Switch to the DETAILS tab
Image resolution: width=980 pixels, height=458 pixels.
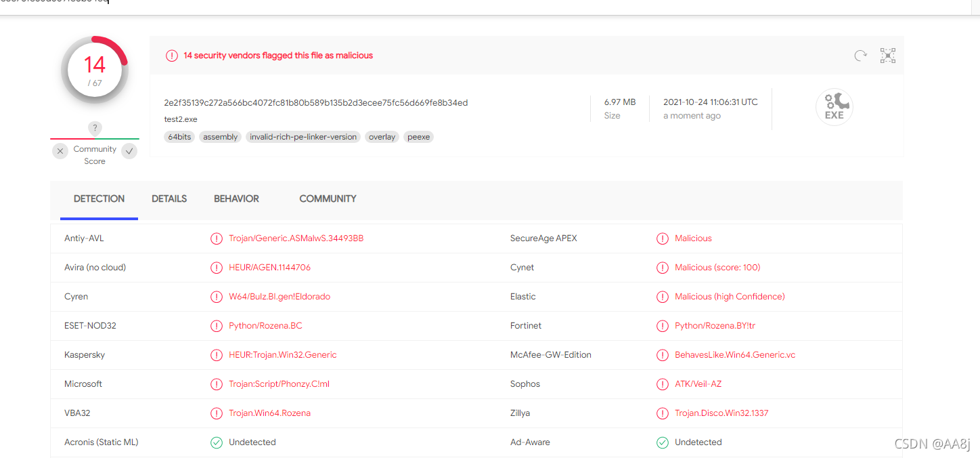pos(169,199)
